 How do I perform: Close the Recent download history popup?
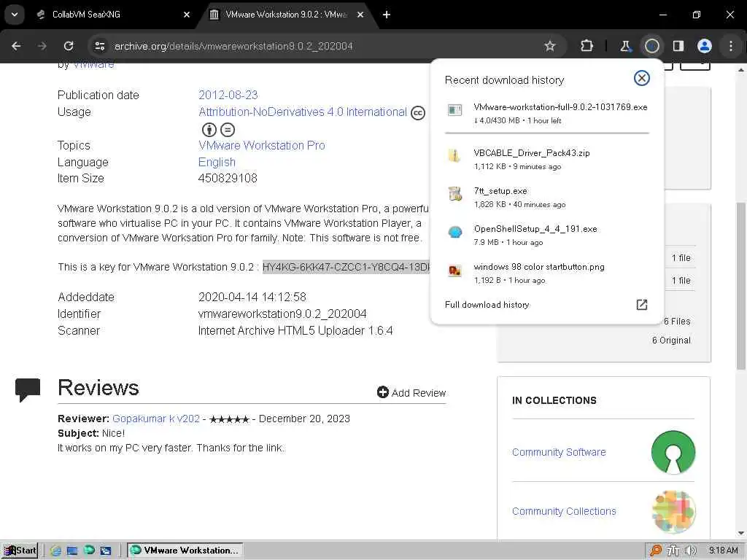642,78
